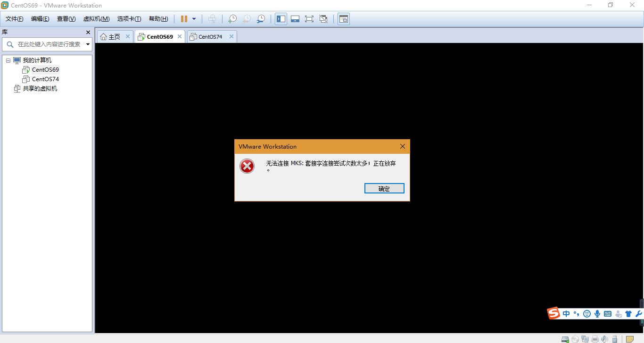Click the hard disk status bar icon

[565, 339]
